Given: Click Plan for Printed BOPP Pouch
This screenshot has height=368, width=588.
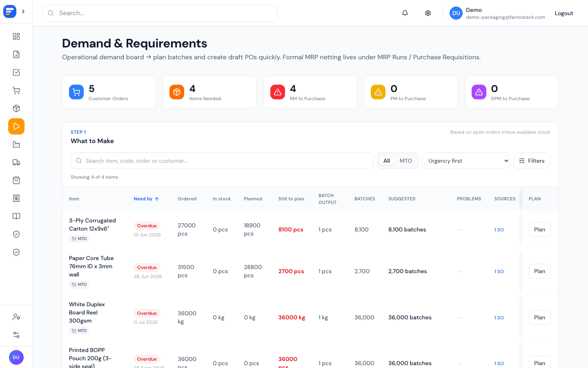Looking at the screenshot, I should coord(540,362).
